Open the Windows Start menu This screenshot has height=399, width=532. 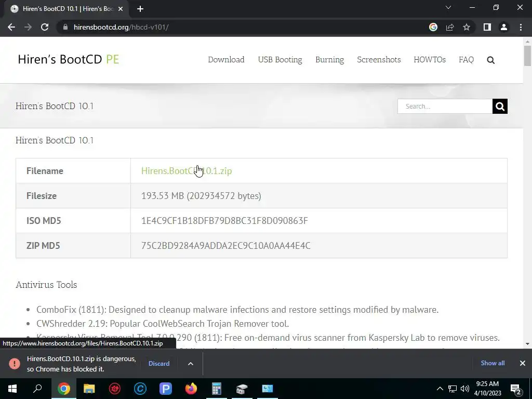pos(12,389)
